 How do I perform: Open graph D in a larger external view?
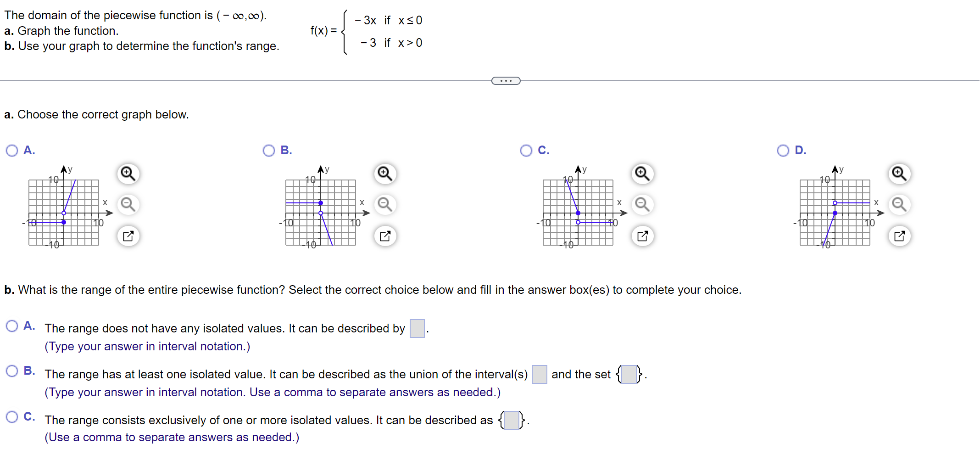[900, 236]
